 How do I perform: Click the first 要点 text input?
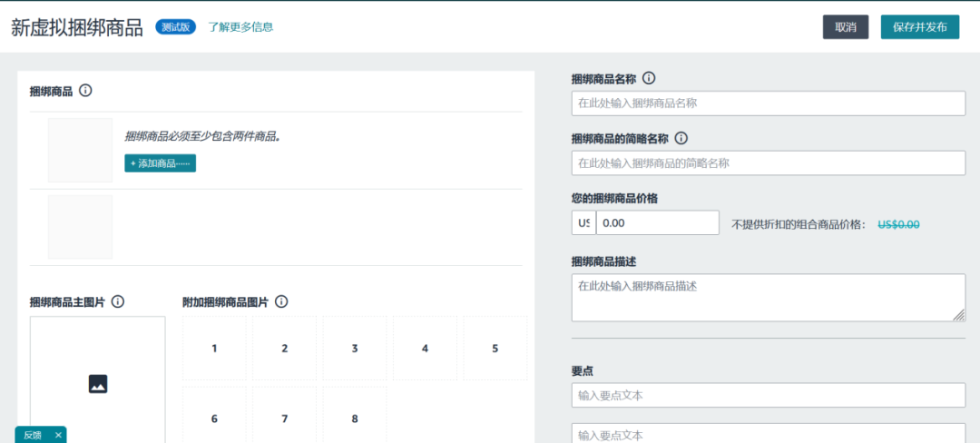click(x=768, y=396)
